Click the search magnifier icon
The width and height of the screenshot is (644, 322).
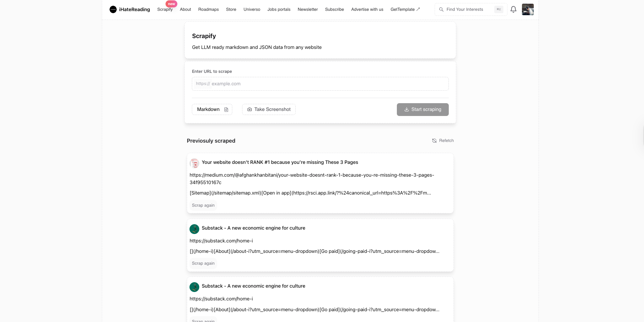tap(441, 9)
